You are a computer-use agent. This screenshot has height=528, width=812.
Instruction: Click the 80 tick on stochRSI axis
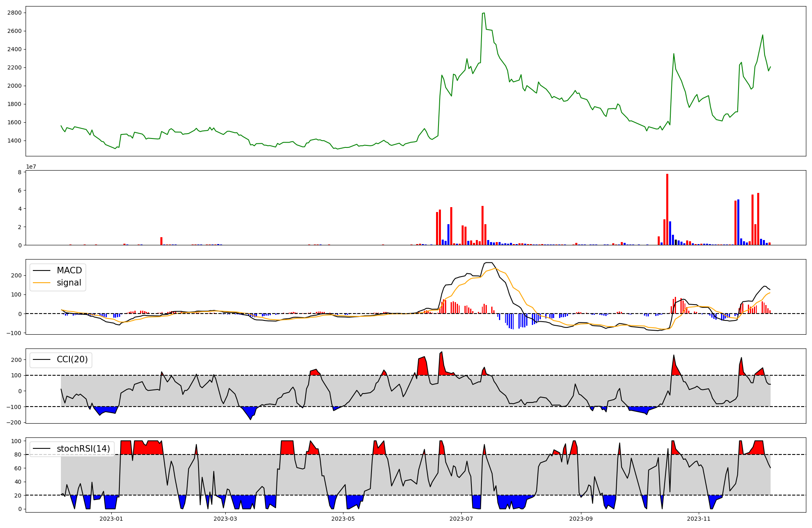[x=17, y=454]
